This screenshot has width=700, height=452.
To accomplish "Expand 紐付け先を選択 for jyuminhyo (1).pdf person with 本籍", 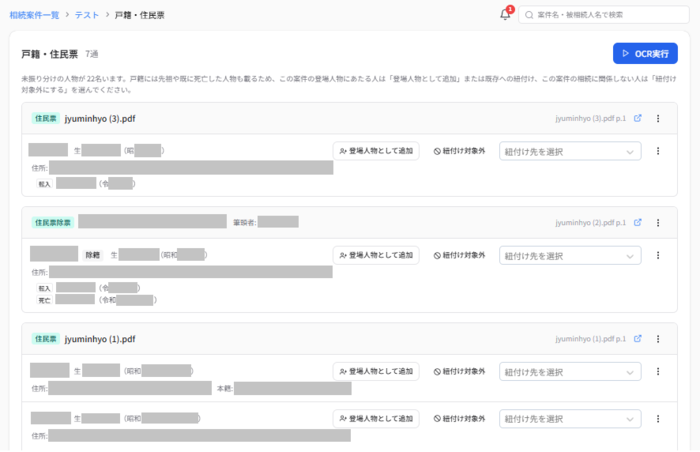I will pyautogui.click(x=570, y=372).
